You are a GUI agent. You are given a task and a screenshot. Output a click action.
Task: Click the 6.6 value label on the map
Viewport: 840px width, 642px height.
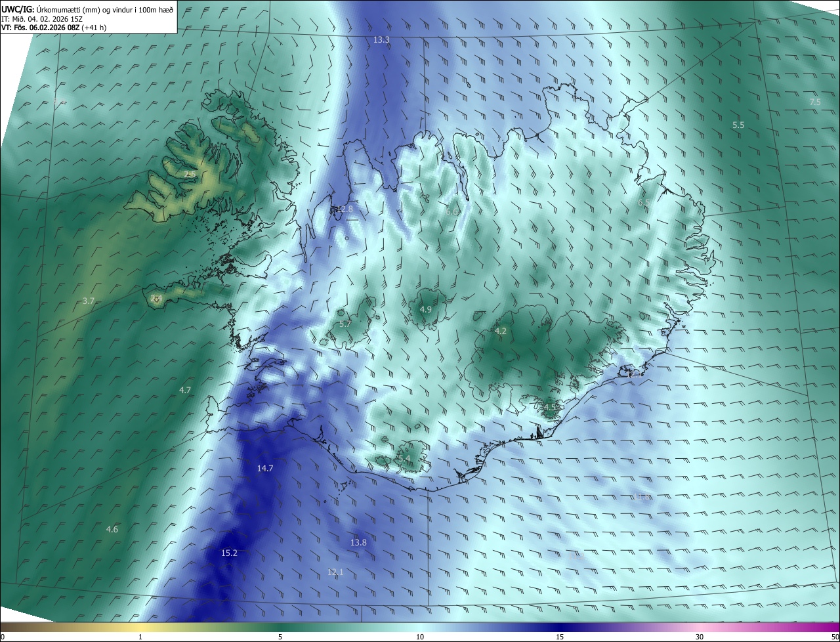click(x=451, y=211)
